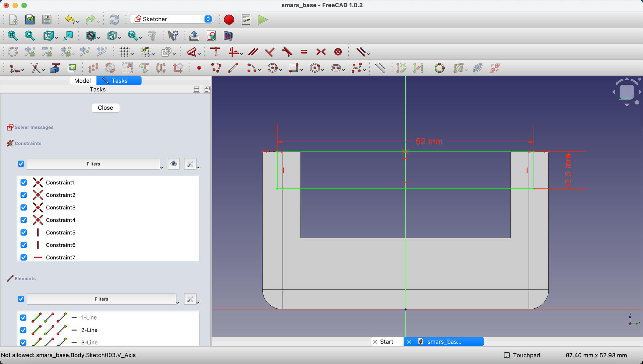
Task: Uncheck the Constraint5 checkbox
Action: [23, 232]
